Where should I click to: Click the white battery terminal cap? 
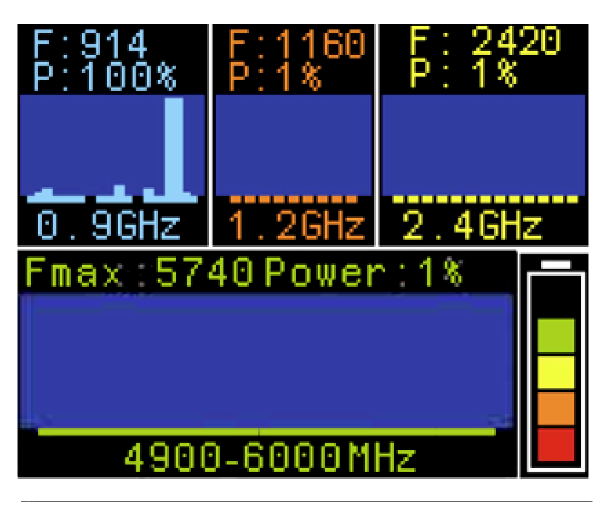pos(556,266)
